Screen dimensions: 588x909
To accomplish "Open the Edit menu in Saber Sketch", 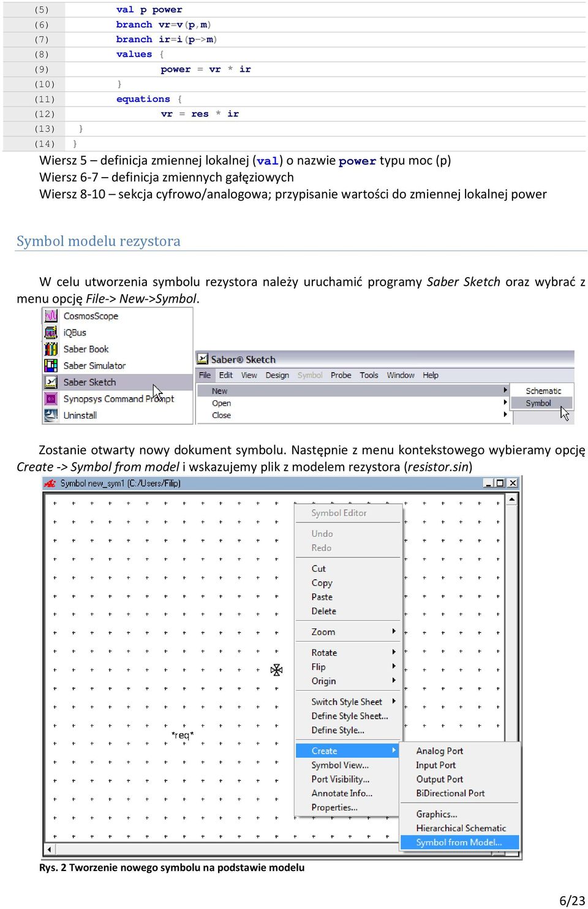I will [x=225, y=375].
